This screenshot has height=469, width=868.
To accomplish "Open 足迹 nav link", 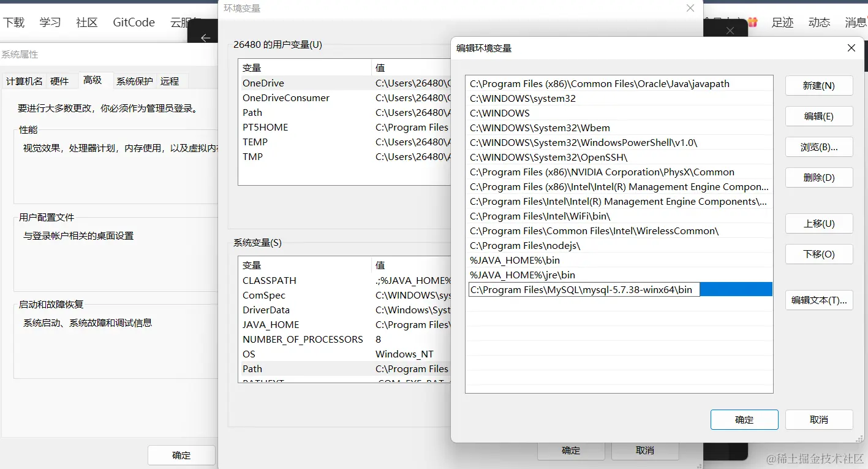I will (x=782, y=23).
